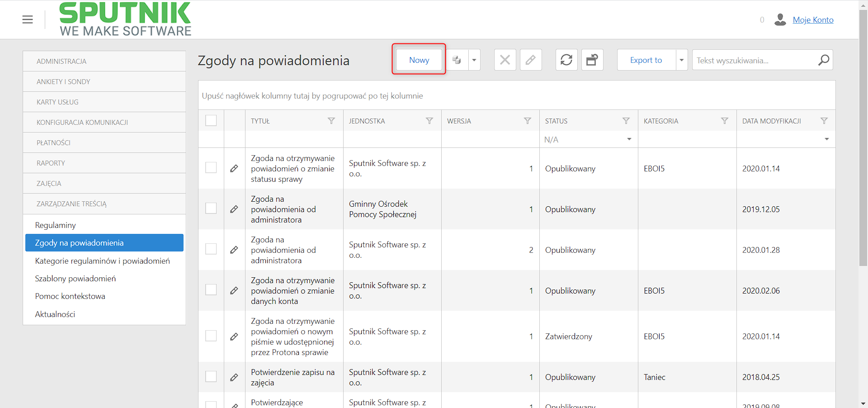This screenshot has width=868, height=408.
Task: Open the STATUS N/A filter dropdown
Action: click(x=629, y=139)
